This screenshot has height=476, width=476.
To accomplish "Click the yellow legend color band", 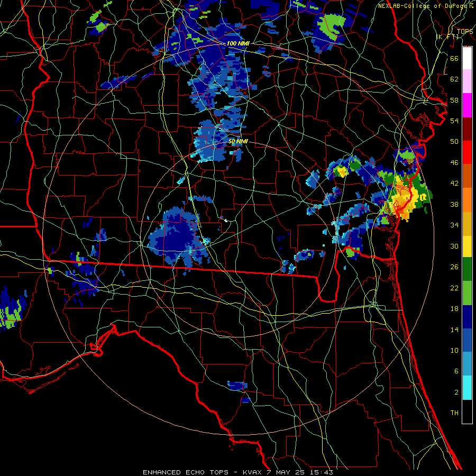I will 467,246.
